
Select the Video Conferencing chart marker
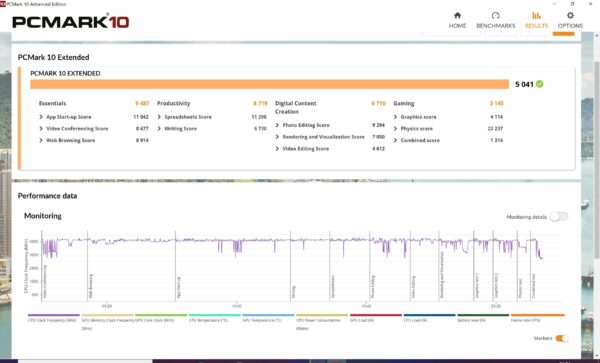(x=45, y=282)
